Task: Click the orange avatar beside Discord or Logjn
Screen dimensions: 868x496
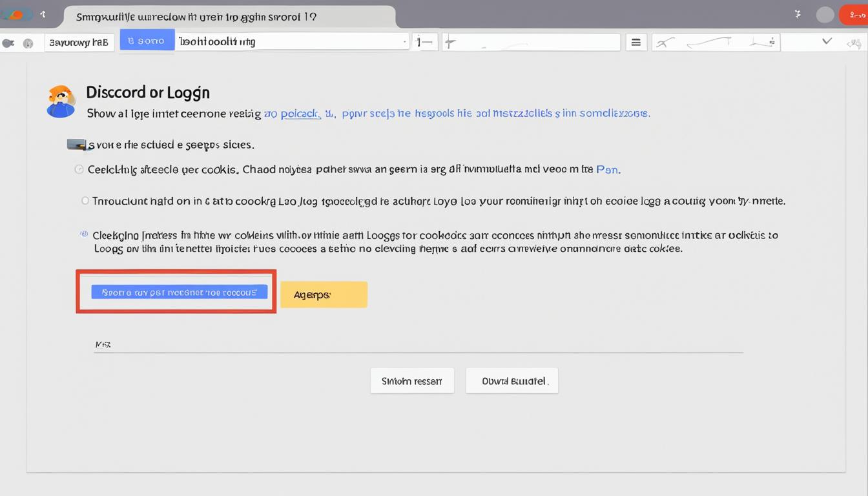Action: [61, 101]
